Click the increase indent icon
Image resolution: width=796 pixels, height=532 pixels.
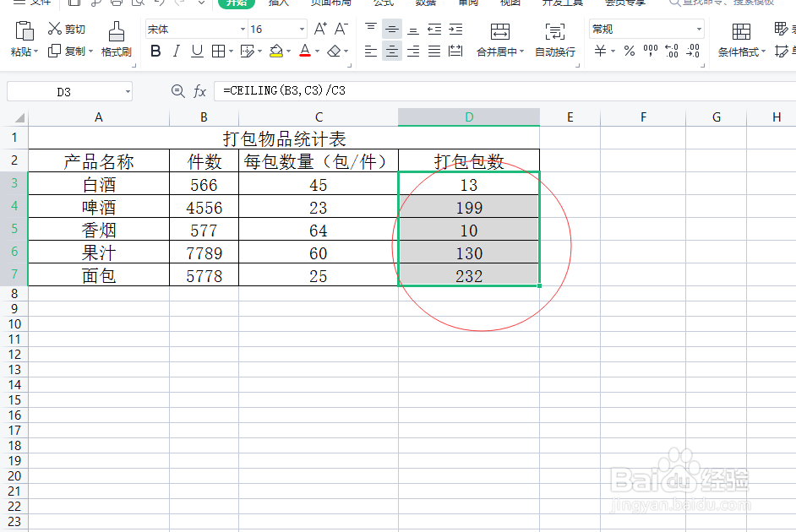click(x=455, y=29)
